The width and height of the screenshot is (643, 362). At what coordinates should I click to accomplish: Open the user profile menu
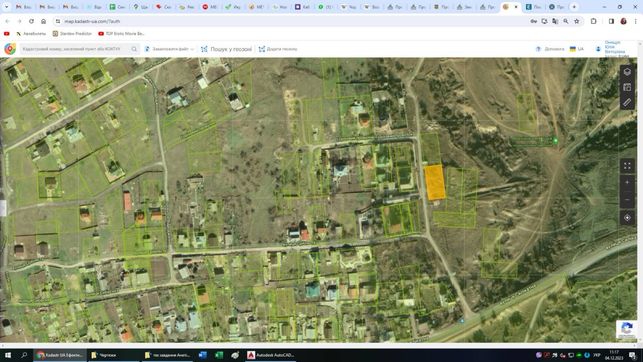pos(611,49)
